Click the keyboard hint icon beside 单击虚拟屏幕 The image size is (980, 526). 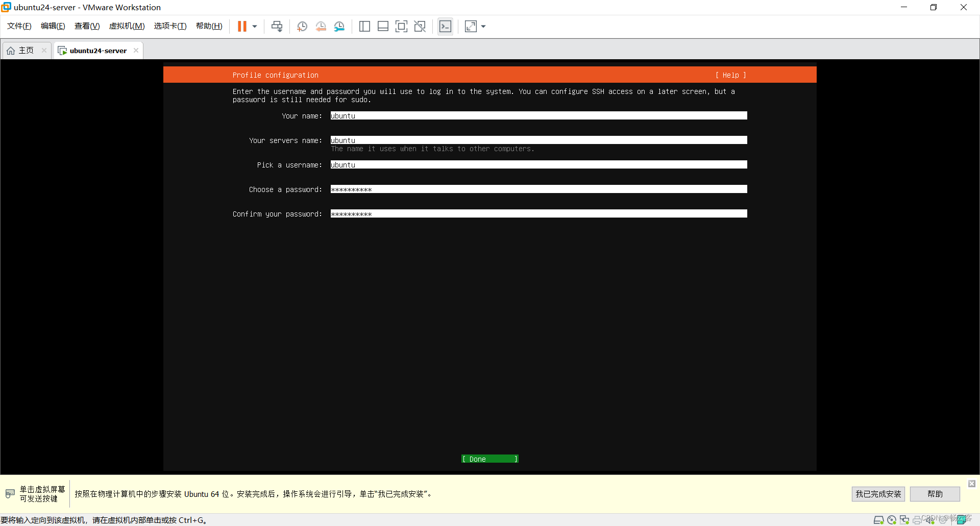[10, 494]
